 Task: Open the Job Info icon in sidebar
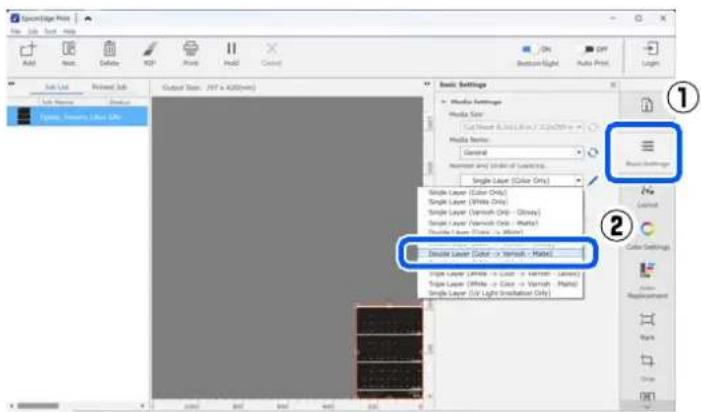(647, 105)
